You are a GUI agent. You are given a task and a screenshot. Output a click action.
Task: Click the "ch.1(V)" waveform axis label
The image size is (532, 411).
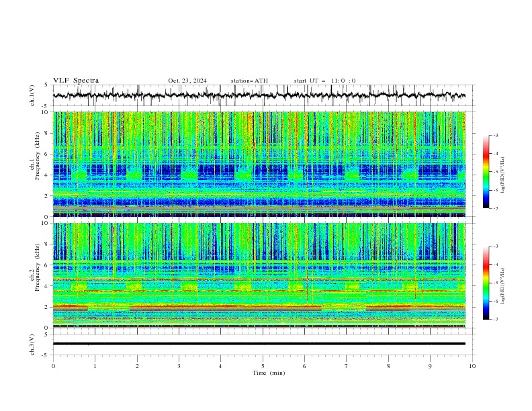pyautogui.click(x=32, y=95)
